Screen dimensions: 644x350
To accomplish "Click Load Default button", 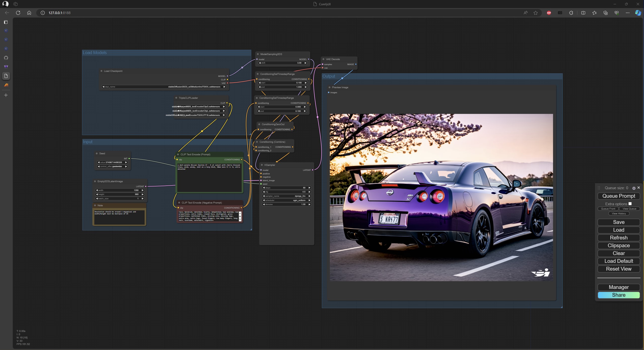I will [619, 261].
